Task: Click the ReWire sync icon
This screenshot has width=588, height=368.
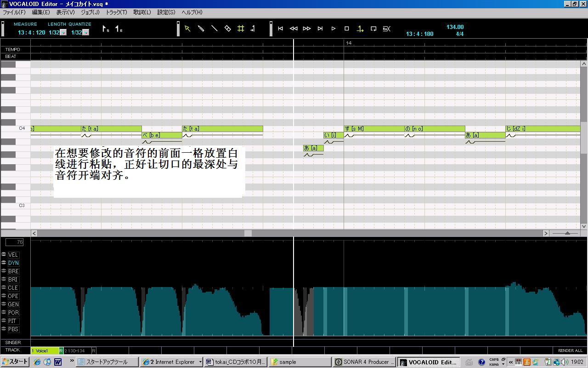Action: [387, 29]
